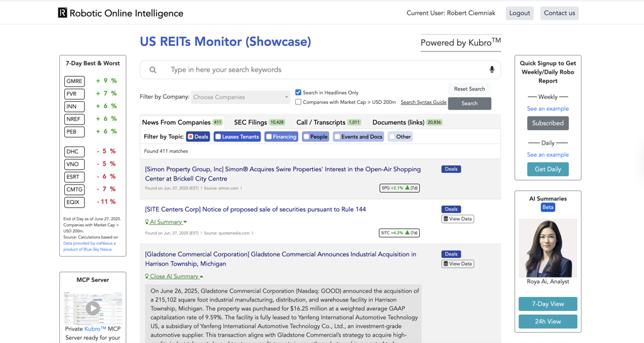Switch to News From Companies tab
The image size is (644, 343).
coord(183,123)
